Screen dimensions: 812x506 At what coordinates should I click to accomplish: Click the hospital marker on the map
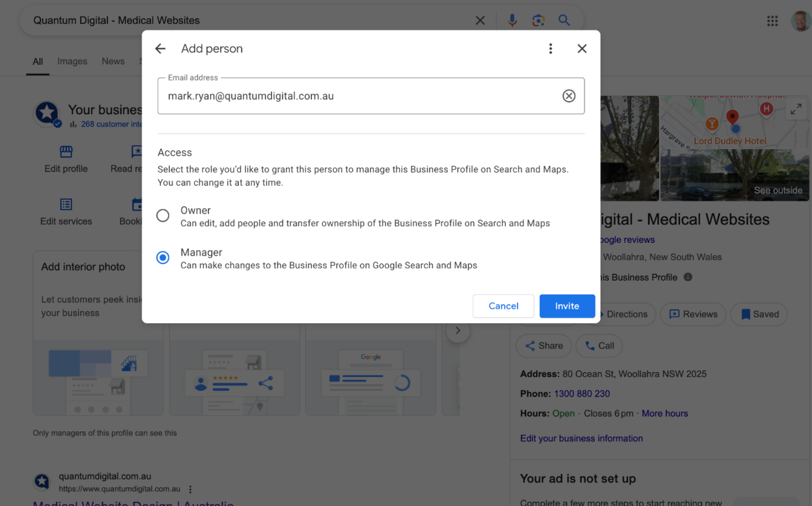click(766, 109)
